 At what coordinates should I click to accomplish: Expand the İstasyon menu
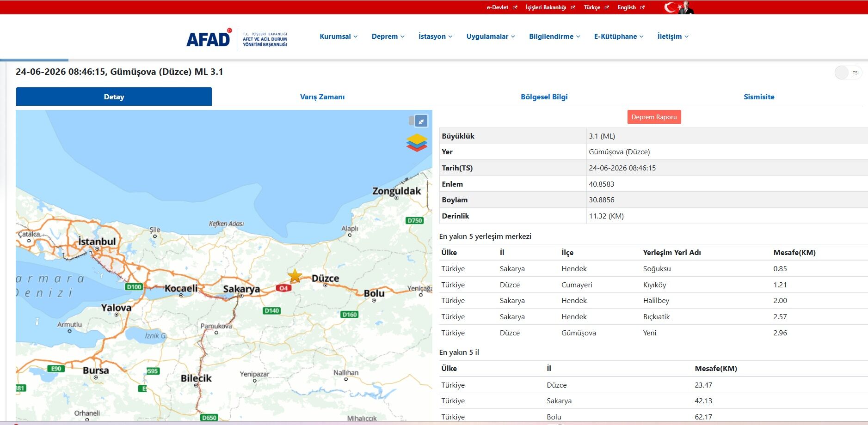pos(435,36)
